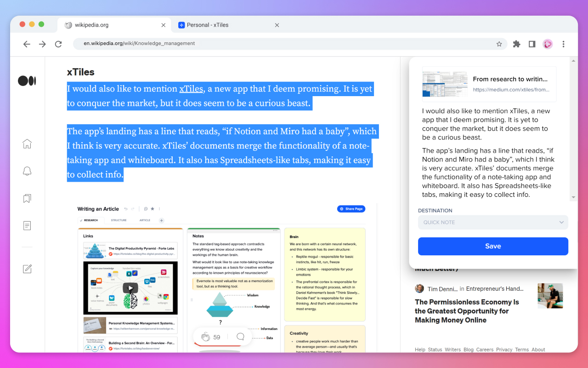Click the Medium logo
Viewport: 588px width, 368px height.
(27, 80)
